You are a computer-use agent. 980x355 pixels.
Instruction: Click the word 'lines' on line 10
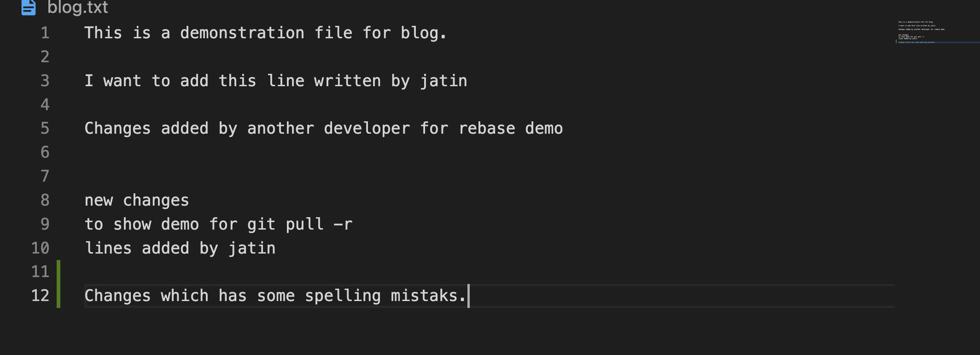[108, 248]
